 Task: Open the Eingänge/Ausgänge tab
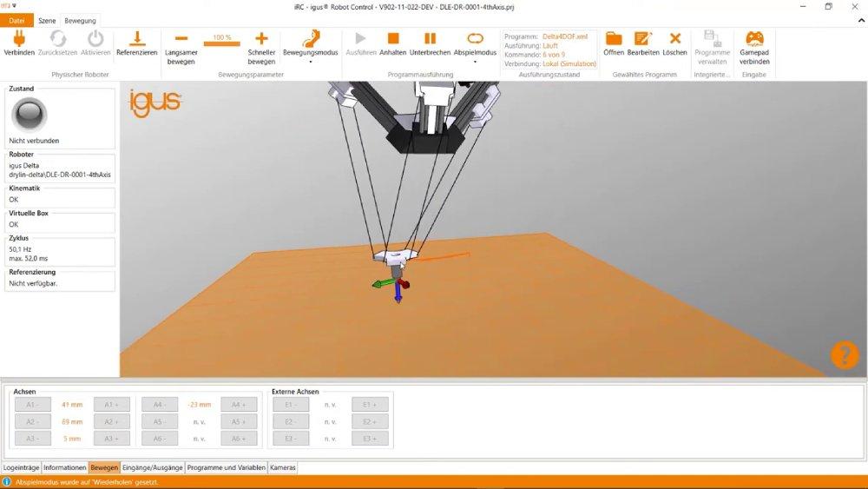(x=152, y=467)
